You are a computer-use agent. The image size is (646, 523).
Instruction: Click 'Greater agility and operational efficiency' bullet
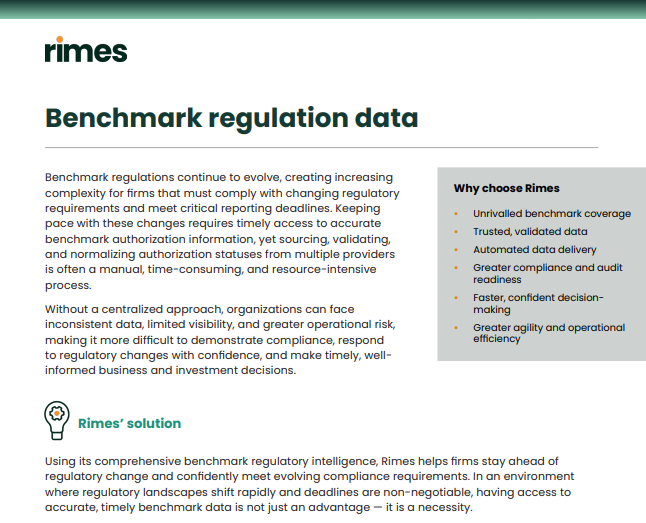tap(549, 333)
